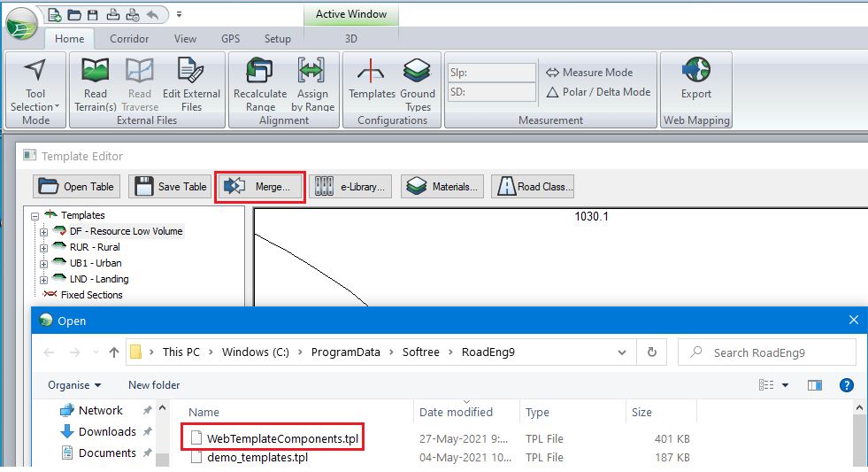Image resolution: width=868 pixels, height=472 pixels.
Task: Click into the Slp measurement field
Action: 492,73
